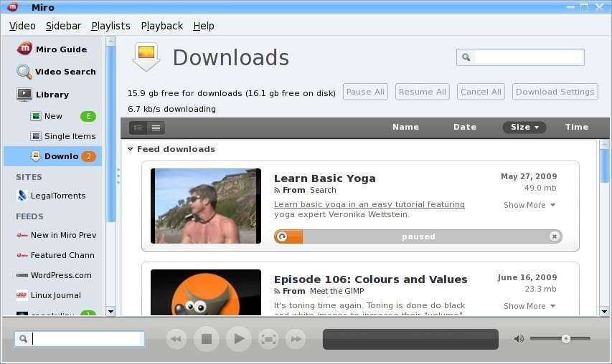Click the sidebar scroll down arrow

coord(110,312)
